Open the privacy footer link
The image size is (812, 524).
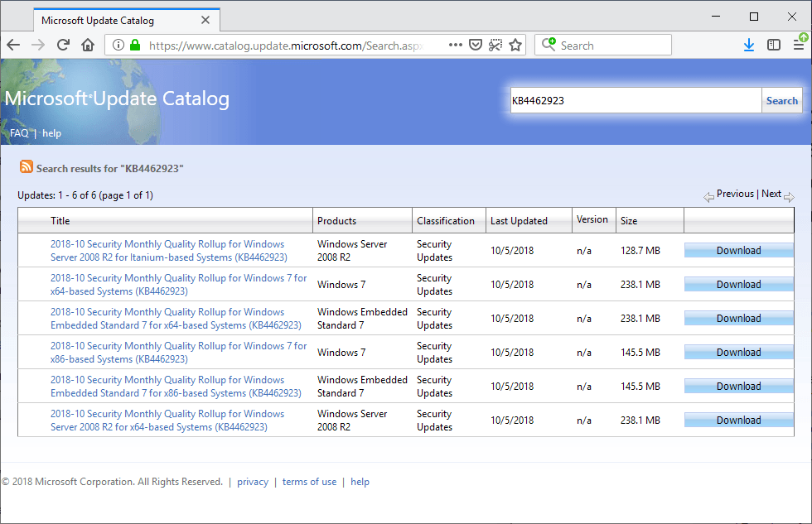253,482
